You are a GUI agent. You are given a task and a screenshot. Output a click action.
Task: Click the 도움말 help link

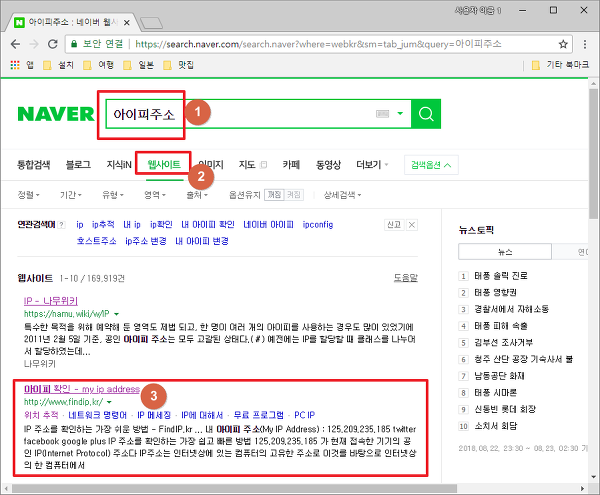(x=406, y=278)
